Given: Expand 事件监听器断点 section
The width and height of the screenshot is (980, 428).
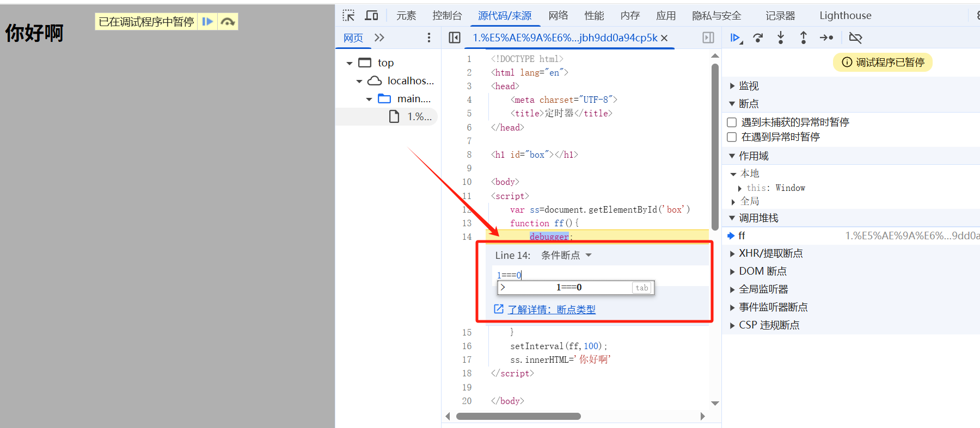Looking at the screenshot, I should [732, 307].
